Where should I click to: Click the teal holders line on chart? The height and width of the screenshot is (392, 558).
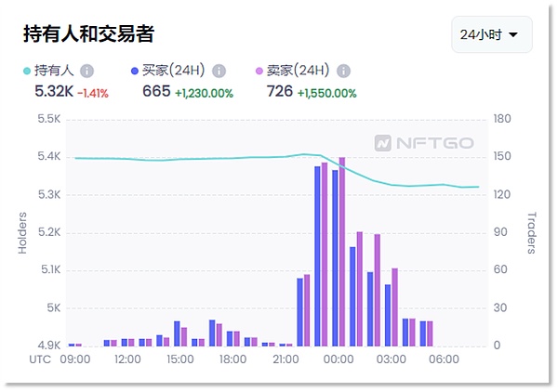[186, 158]
